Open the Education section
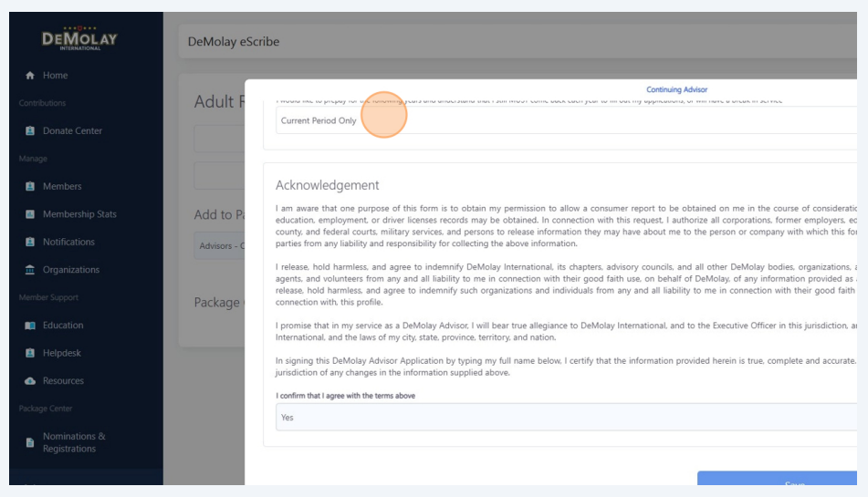 [x=63, y=325]
